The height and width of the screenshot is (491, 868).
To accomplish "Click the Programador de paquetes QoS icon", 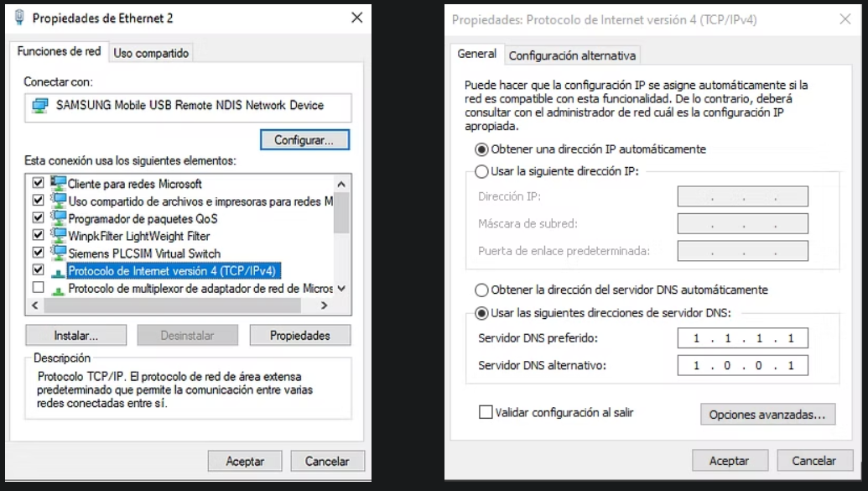I will coord(59,218).
